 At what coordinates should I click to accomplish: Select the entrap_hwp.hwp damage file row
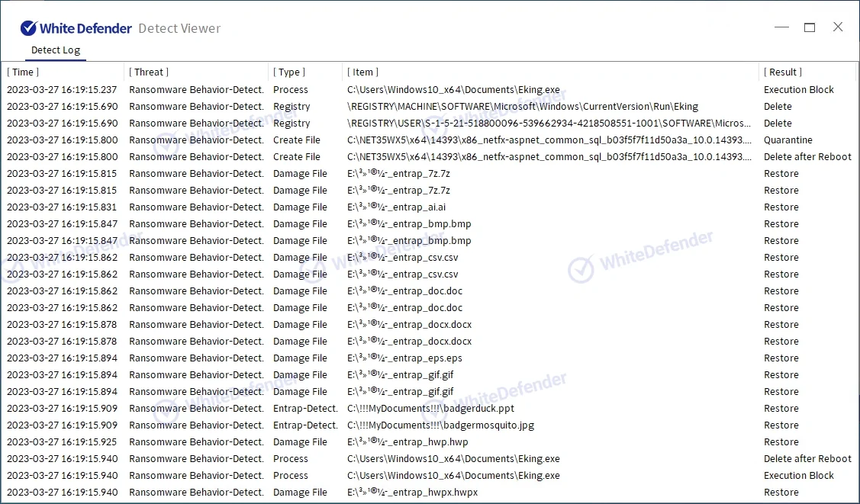click(x=407, y=442)
